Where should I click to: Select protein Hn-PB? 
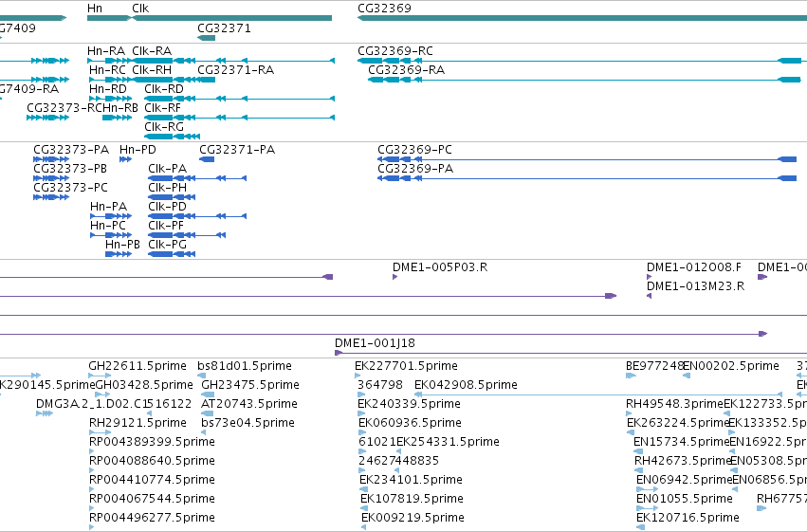pyautogui.click(x=123, y=245)
